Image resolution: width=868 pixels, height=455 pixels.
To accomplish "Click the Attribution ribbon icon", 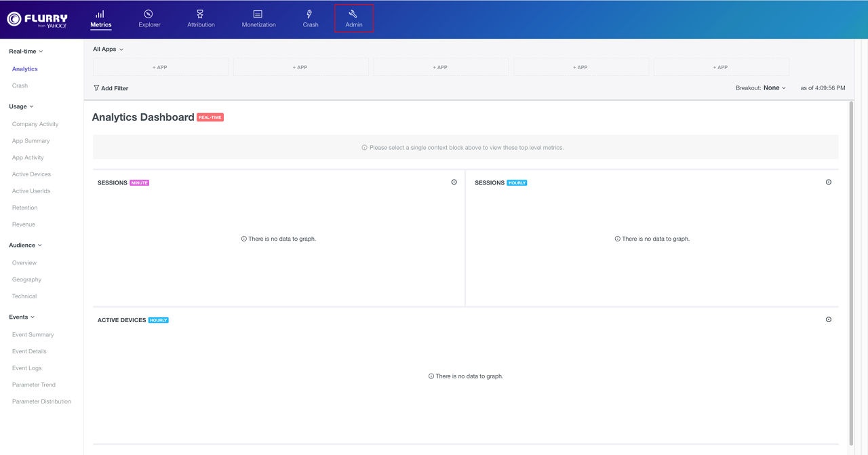I will click(x=201, y=14).
